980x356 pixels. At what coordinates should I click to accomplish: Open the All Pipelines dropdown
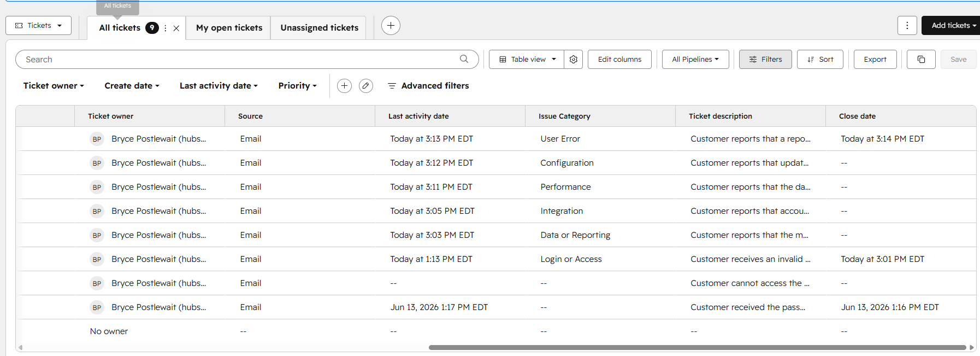pyautogui.click(x=695, y=59)
